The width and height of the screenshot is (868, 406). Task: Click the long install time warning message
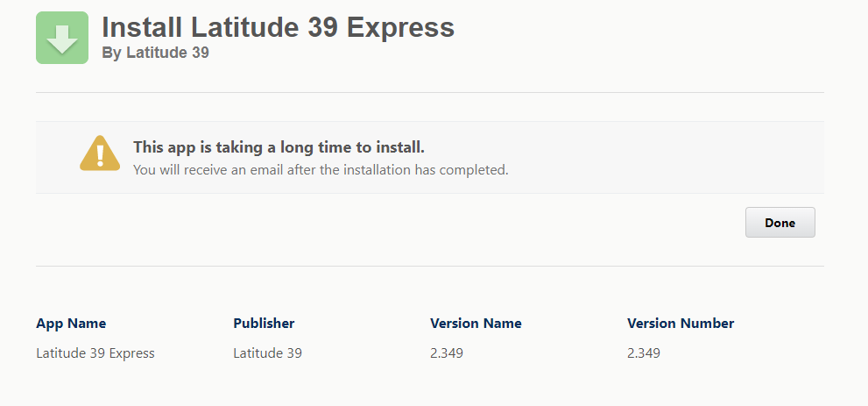click(279, 147)
